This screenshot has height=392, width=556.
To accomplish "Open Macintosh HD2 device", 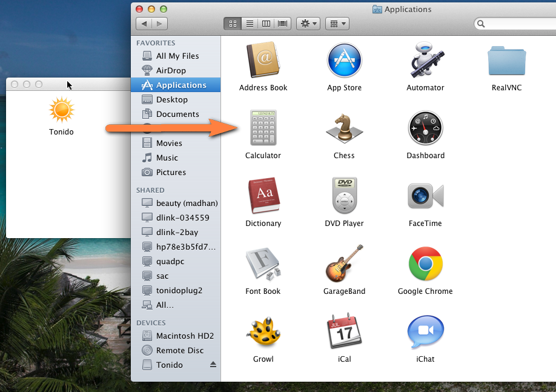I will (176, 336).
